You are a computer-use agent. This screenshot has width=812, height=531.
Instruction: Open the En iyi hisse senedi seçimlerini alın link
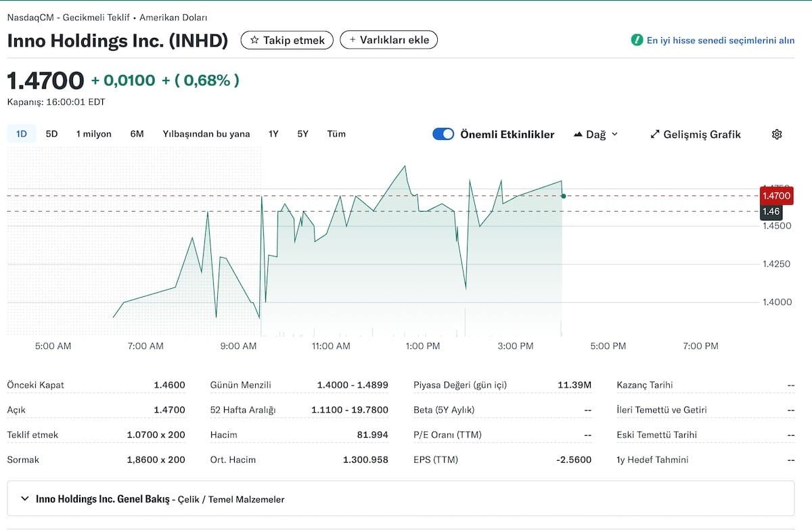pos(721,40)
